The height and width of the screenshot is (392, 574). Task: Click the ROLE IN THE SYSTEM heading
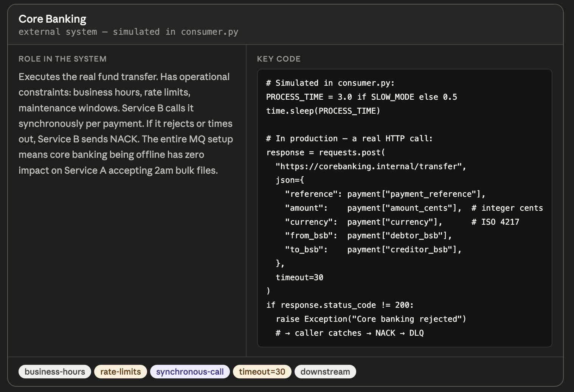point(62,59)
